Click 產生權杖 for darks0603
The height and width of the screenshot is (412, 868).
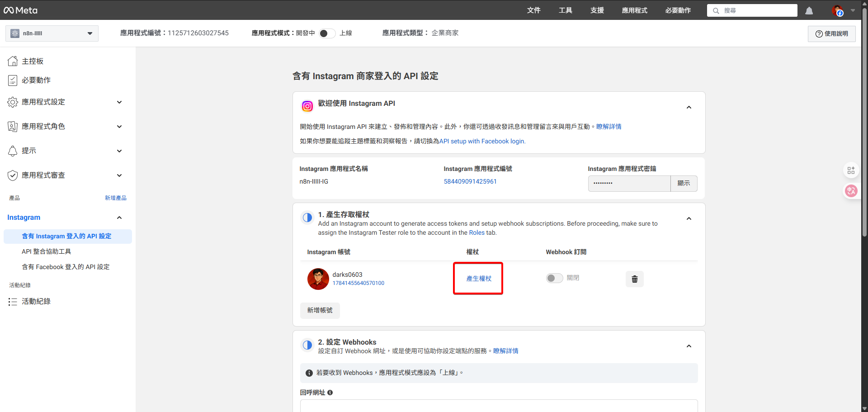click(478, 278)
